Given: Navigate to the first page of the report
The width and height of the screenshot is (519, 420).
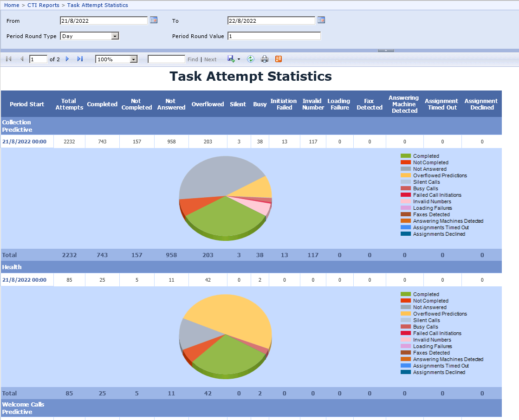Looking at the screenshot, I should point(7,59).
